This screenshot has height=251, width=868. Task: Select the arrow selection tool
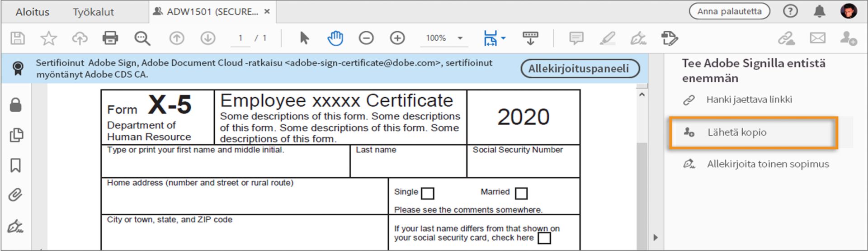coord(304,38)
